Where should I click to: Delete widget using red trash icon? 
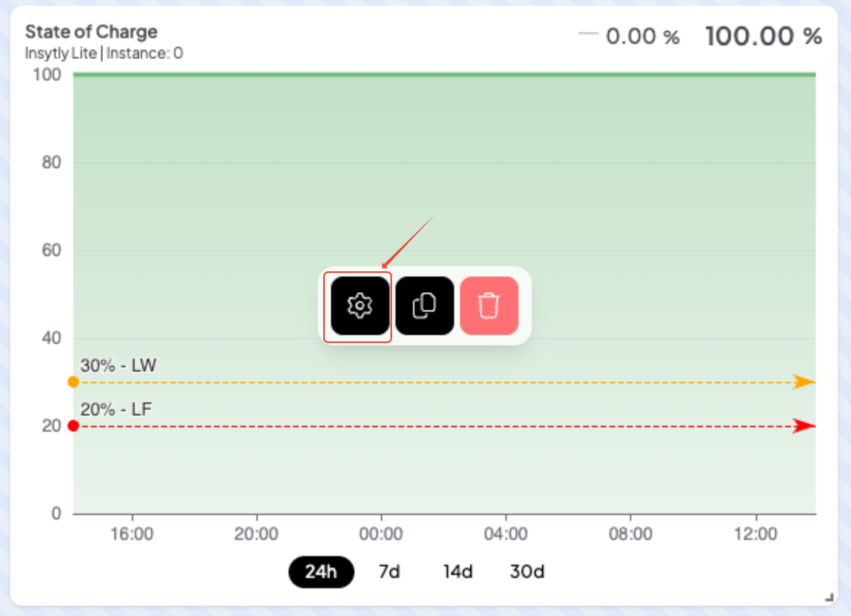[x=489, y=306]
